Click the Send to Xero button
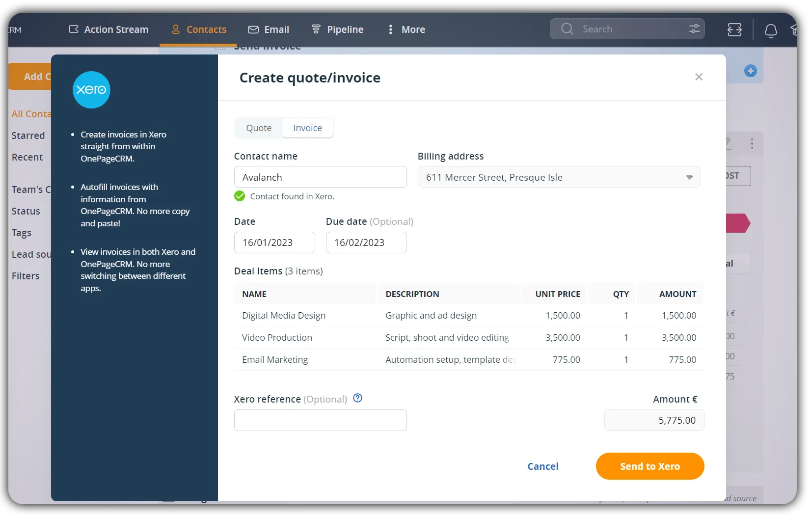Viewport: 812px width, 515px height. 650,466
